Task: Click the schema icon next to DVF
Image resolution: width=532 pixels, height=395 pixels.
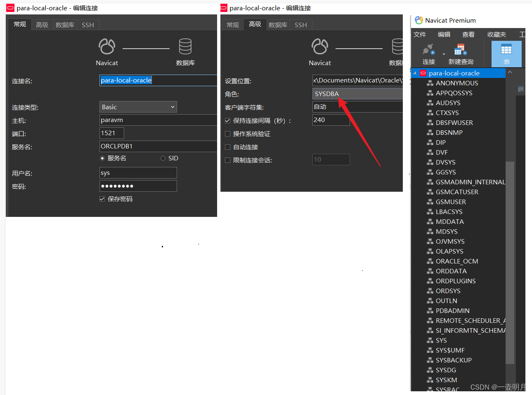Action: 430,152
